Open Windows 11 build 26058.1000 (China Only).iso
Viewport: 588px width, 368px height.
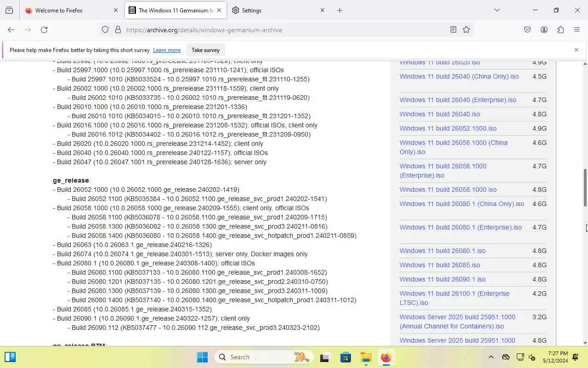(x=453, y=147)
